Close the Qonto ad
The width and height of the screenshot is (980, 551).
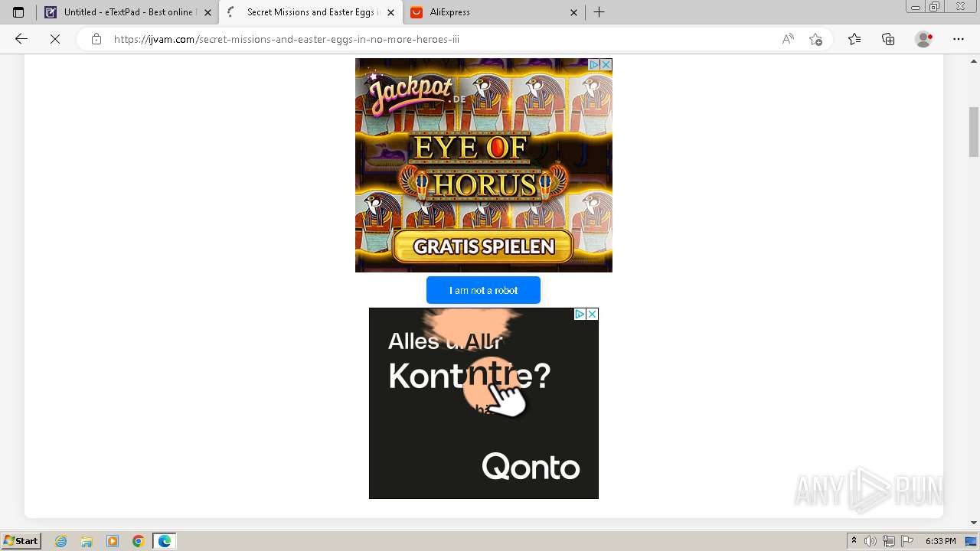click(592, 315)
